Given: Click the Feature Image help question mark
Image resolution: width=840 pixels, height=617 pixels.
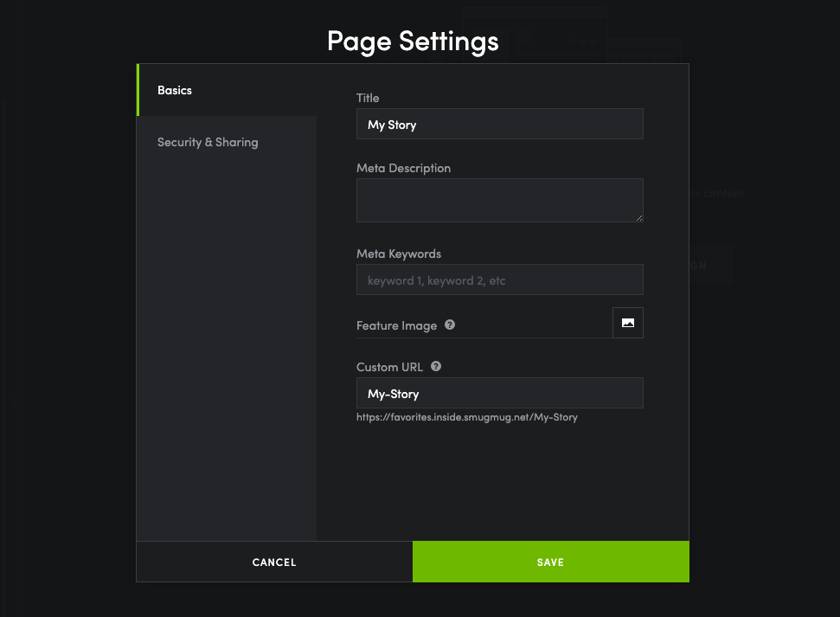Looking at the screenshot, I should click(x=450, y=325).
